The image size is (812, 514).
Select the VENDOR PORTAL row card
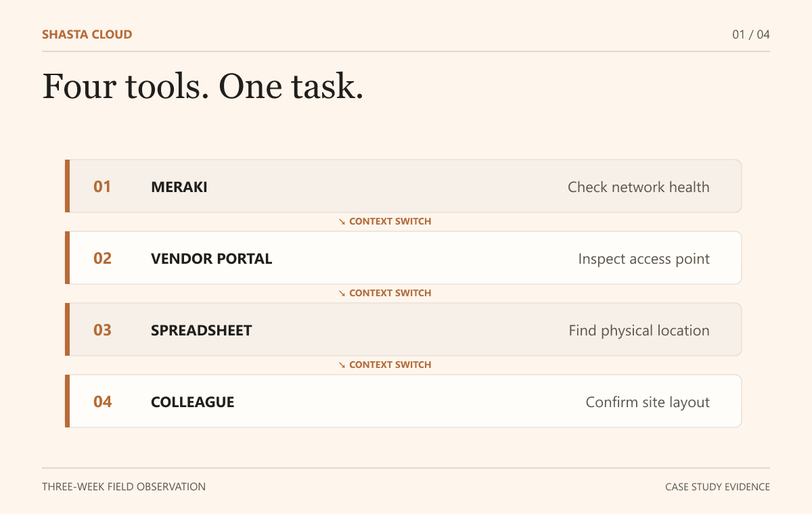tap(403, 258)
